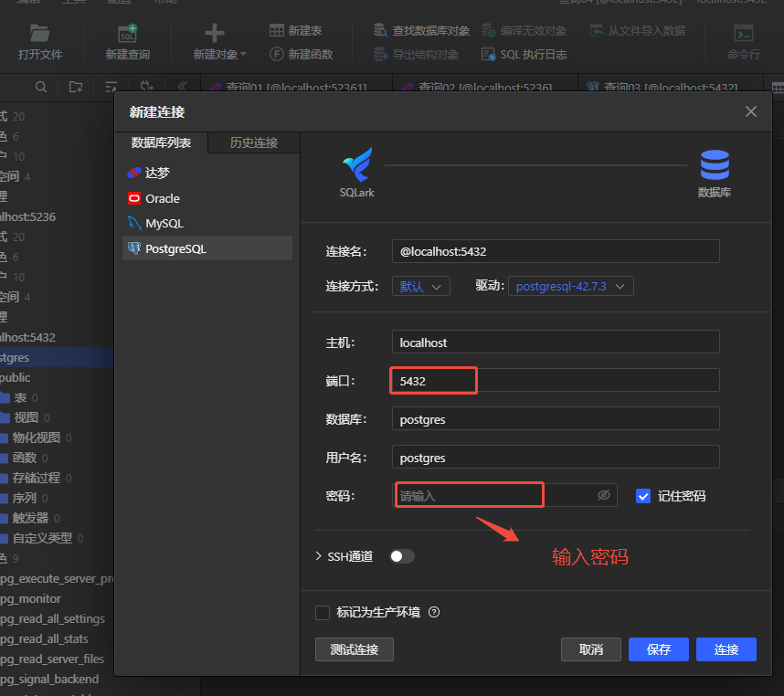
Task: Click the 主机 localhost field
Action: pyautogui.click(x=556, y=343)
